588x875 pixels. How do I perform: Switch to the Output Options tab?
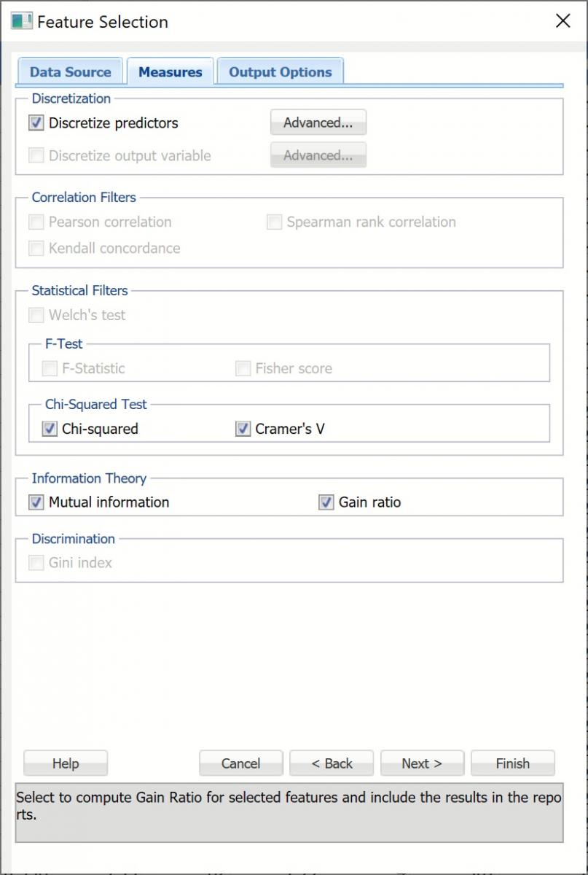click(280, 71)
